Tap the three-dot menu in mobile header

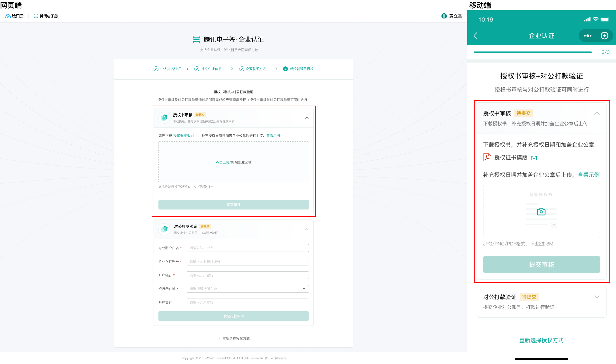click(x=588, y=36)
